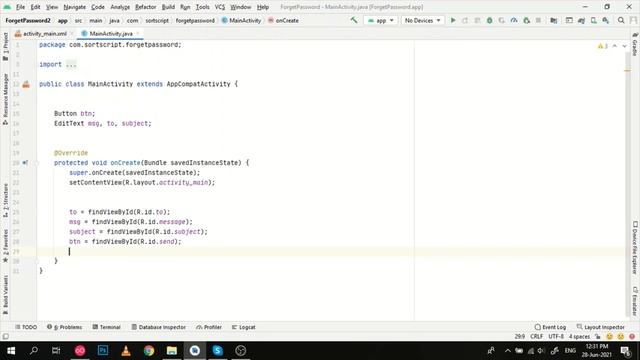Open the Layout Inspector

[x=600, y=327]
